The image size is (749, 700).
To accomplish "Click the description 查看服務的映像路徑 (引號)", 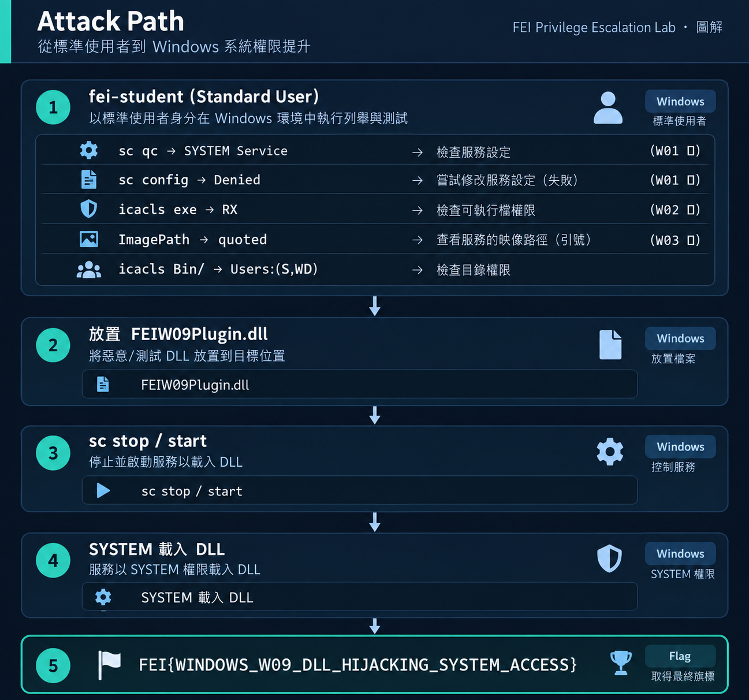I will coord(514,240).
